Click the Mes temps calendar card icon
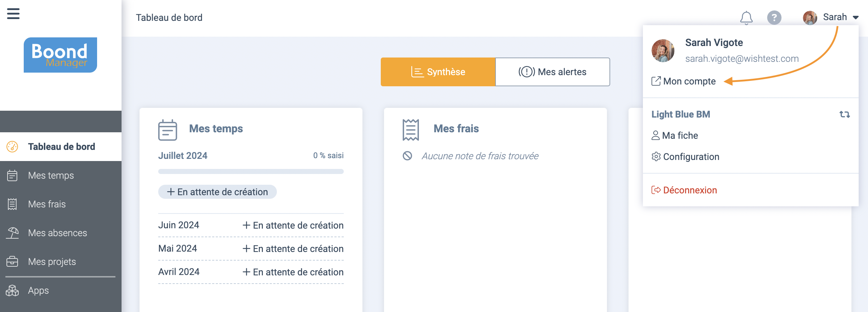 coord(168,130)
